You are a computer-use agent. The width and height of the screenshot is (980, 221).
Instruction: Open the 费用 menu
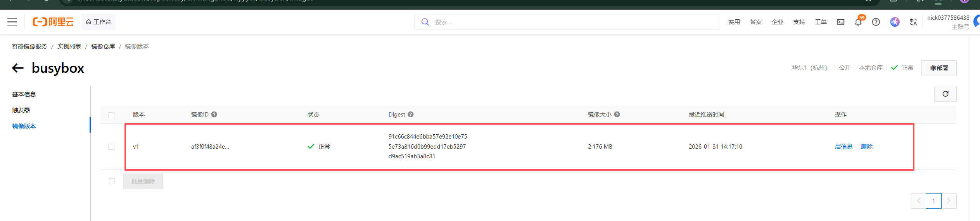pyautogui.click(x=734, y=22)
